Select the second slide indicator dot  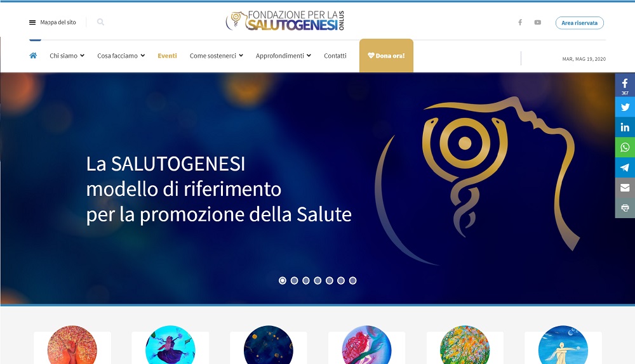click(295, 280)
